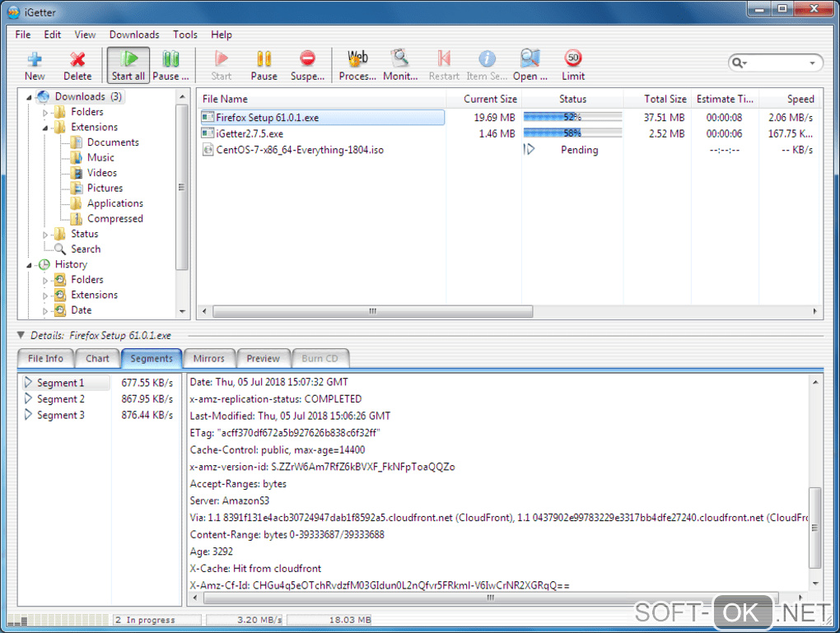Click the Delete toolbar icon
Image resolution: width=840 pixels, height=633 pixels.
(x=77, y=65)
